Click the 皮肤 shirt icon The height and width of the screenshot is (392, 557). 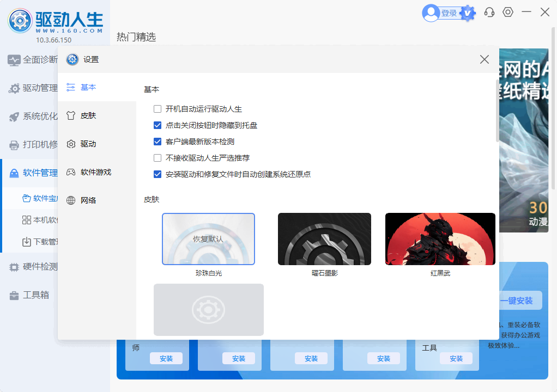[x=71, y=115]
